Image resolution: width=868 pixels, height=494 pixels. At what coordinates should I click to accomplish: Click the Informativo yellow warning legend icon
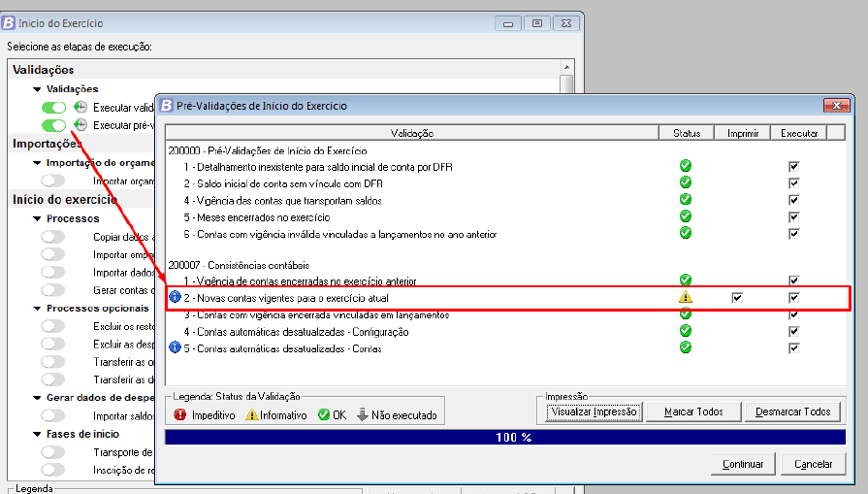pyautogui.click(x=252, y=414)
